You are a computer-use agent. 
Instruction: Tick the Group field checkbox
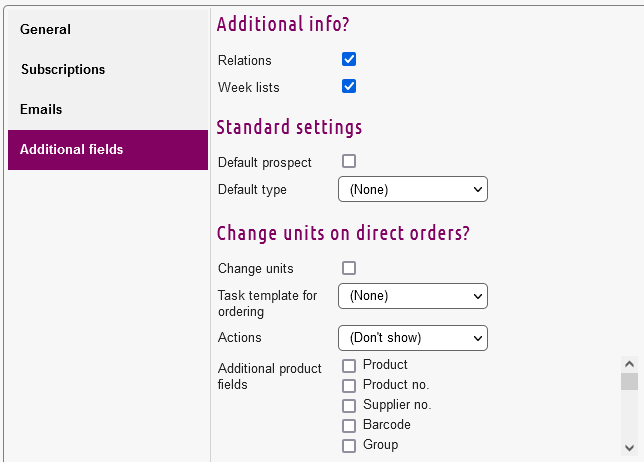click(349, 446)
